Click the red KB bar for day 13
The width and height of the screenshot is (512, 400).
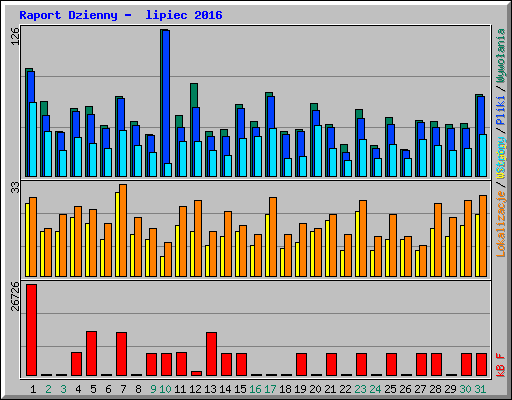[212, 354]
